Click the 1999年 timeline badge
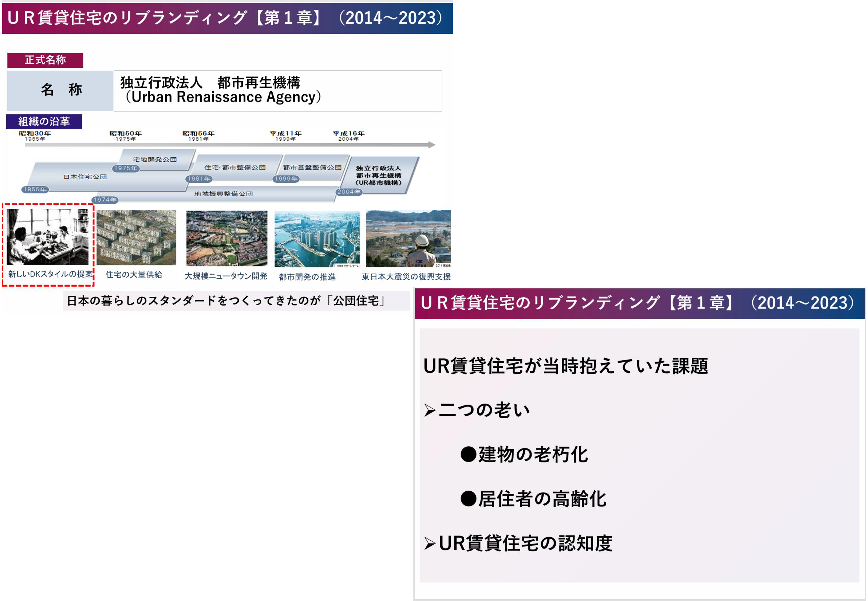868x601 pixels. tap(286, 179)
